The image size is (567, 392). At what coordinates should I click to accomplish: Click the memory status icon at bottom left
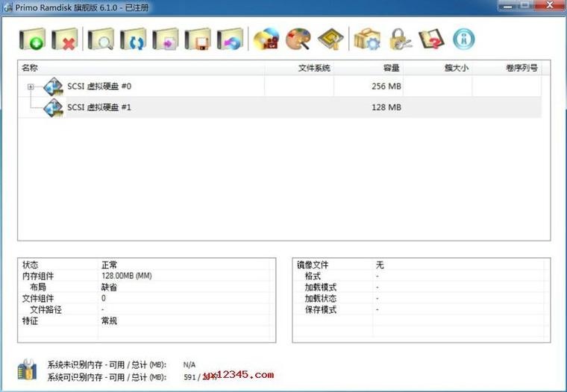[x=27, y=370]
